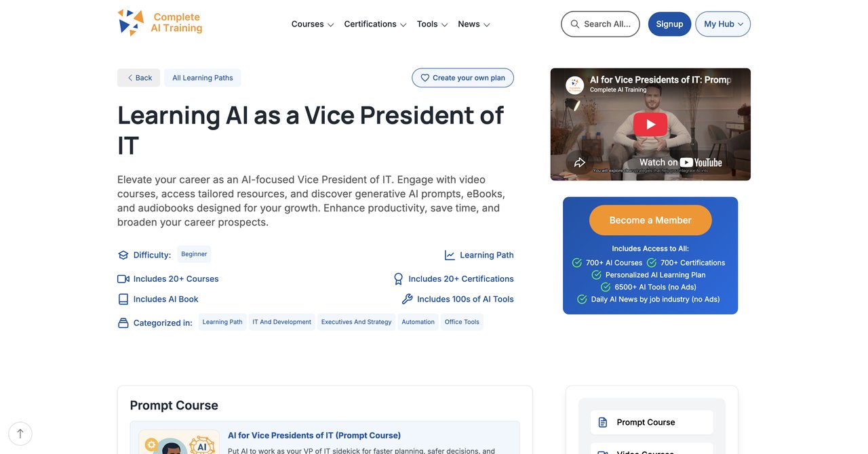The width and height of the screenshot is (868, 454).
Task: Click the scroll-to-top arrow button
Action: click(20, 434)
